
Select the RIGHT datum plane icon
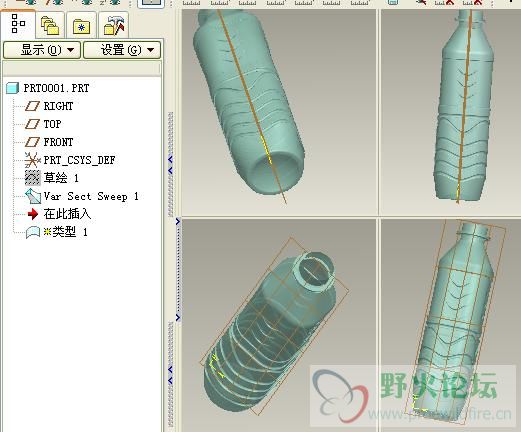click(x=32, y=106)
